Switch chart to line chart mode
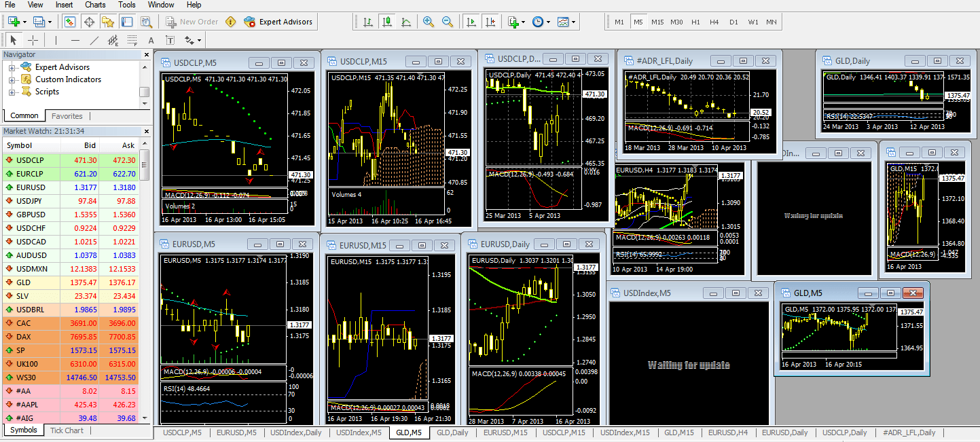 [x=406, y=22]
